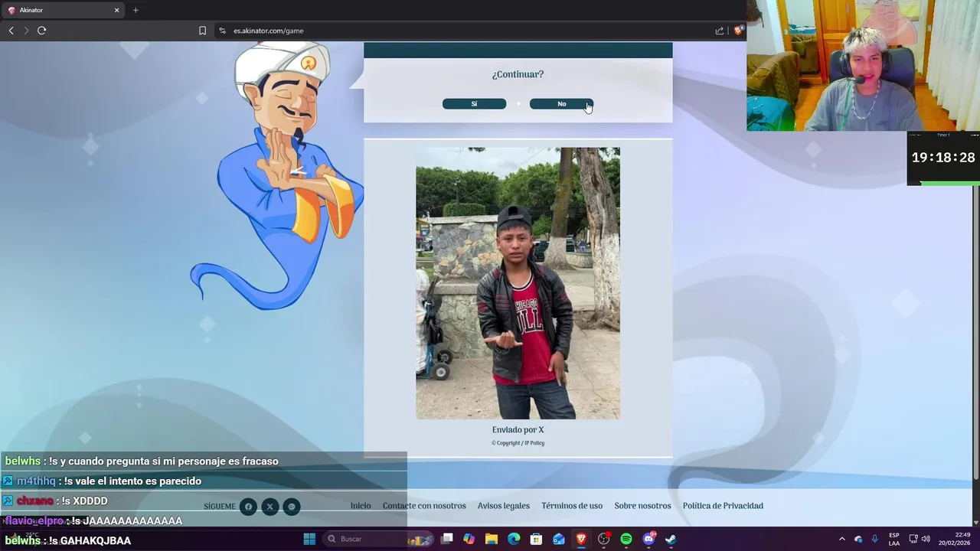Open the Términos de uso link
Viewport: 980px width, 551px height.
pos(572,506)
